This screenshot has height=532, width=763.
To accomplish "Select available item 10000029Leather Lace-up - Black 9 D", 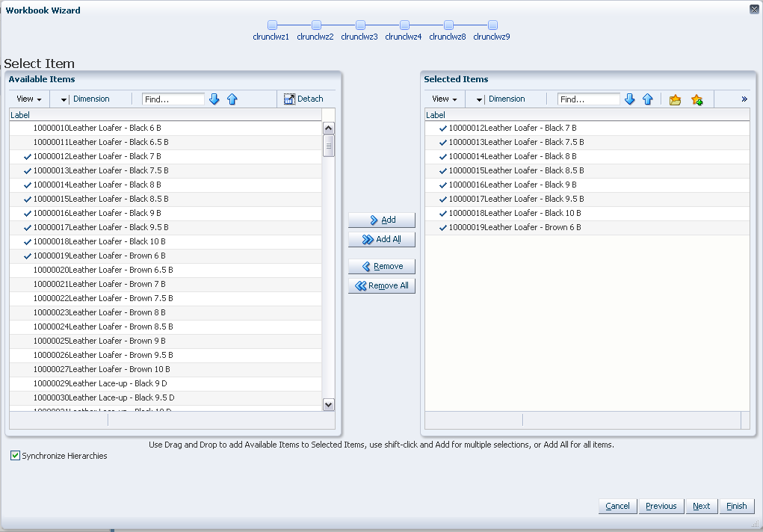I will point(165,383).
